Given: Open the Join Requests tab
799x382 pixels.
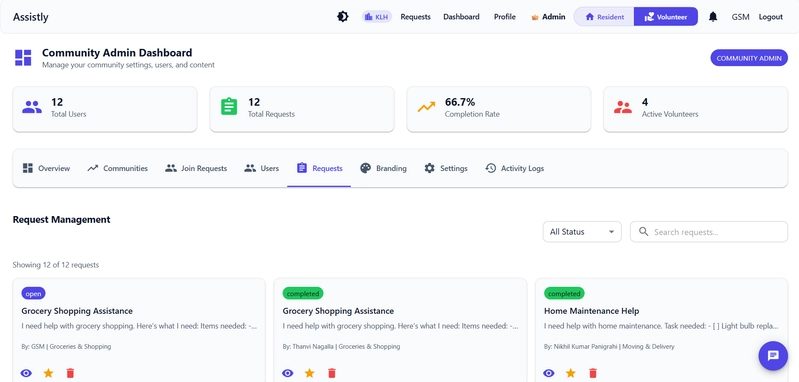Looking at the screenshot, I should click(196, 168).
